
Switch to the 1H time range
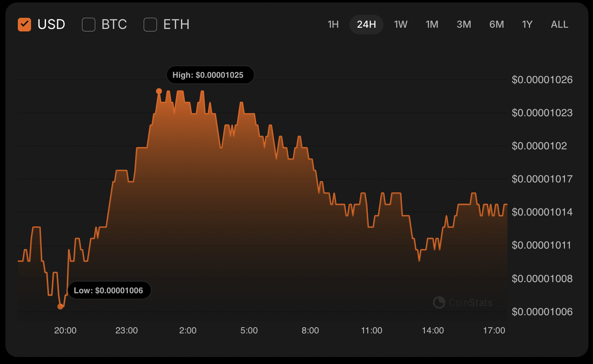333,24
